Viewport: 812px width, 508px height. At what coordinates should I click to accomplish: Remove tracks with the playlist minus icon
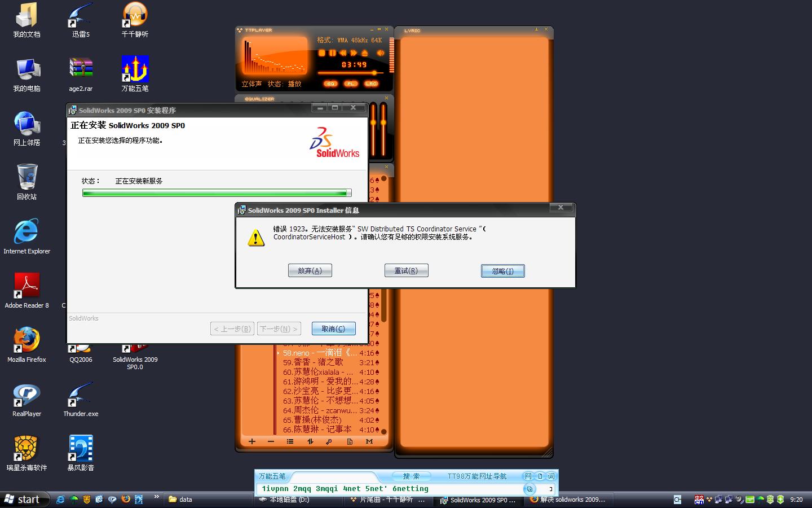pos(271,441)
